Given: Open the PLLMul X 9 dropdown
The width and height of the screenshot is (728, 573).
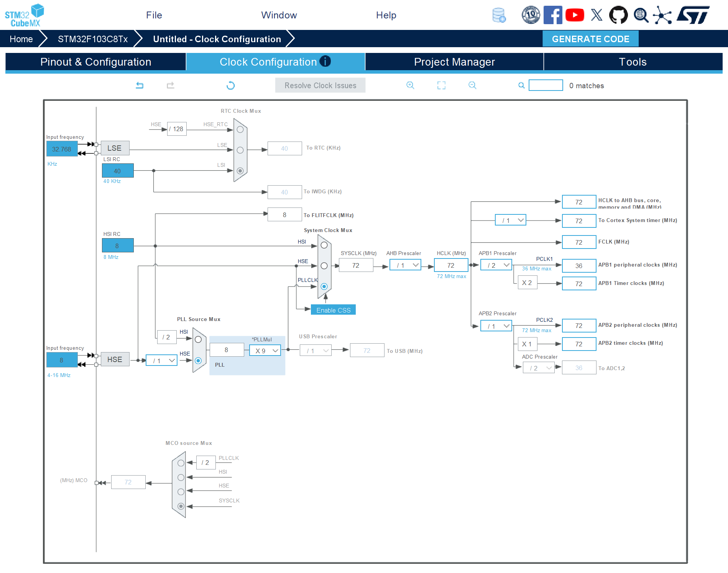Looking at the screenshot, I should (x=265, y=351).
